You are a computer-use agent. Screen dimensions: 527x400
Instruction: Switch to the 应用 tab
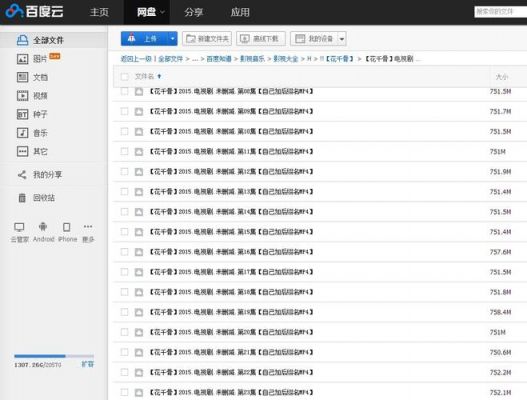[x=240, y=12]
